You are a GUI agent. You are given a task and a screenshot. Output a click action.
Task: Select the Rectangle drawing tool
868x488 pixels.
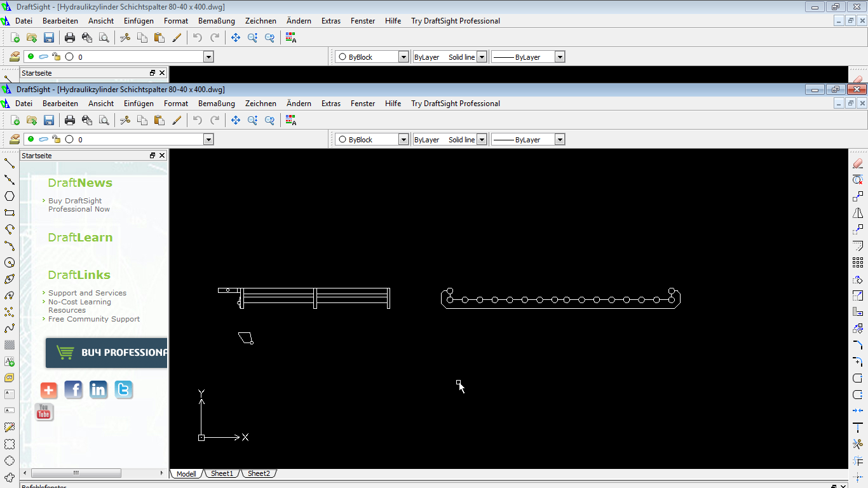pyautogui.click(x=10, y=213)
